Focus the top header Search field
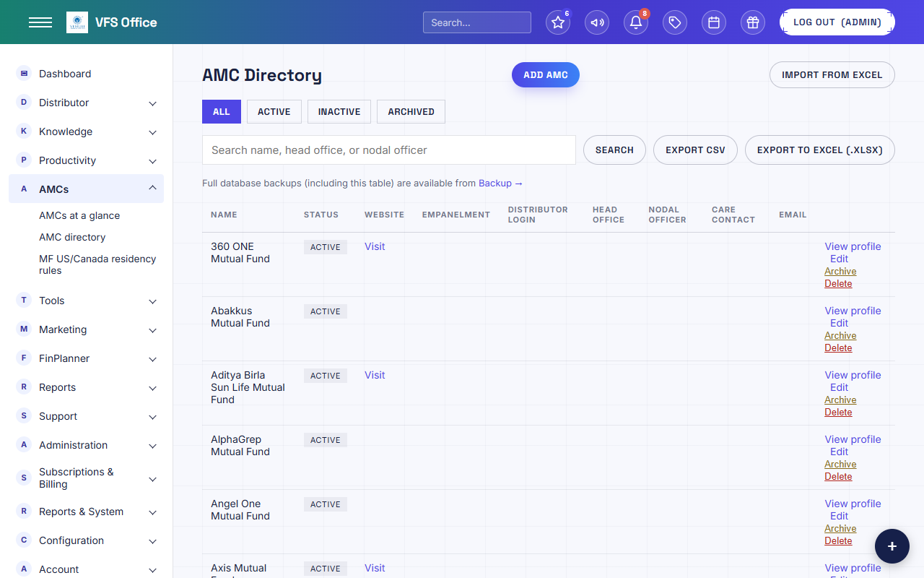 pos(477,22)
